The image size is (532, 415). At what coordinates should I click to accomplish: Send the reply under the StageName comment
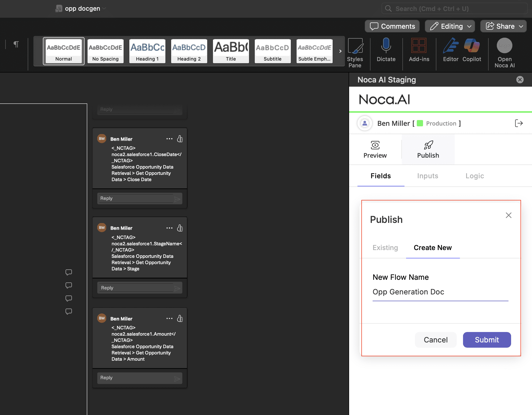[177, 288]
